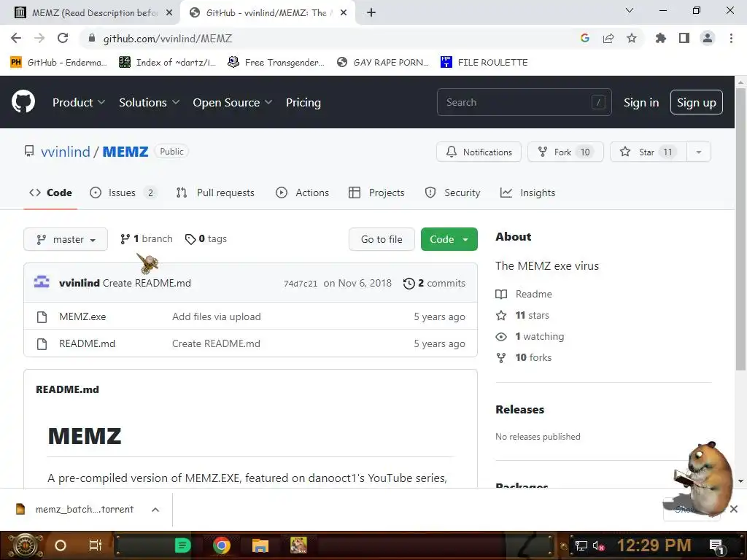Viewport: 747px width, 560px height.
Task: Expand the Solutions menu
Action: 149,102
